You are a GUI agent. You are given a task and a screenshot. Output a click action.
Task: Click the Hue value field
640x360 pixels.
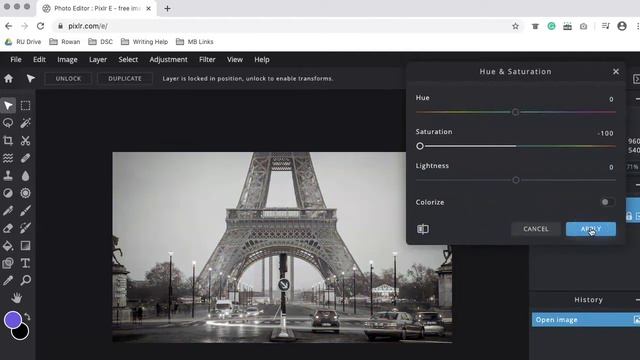(x=611, y=99)
